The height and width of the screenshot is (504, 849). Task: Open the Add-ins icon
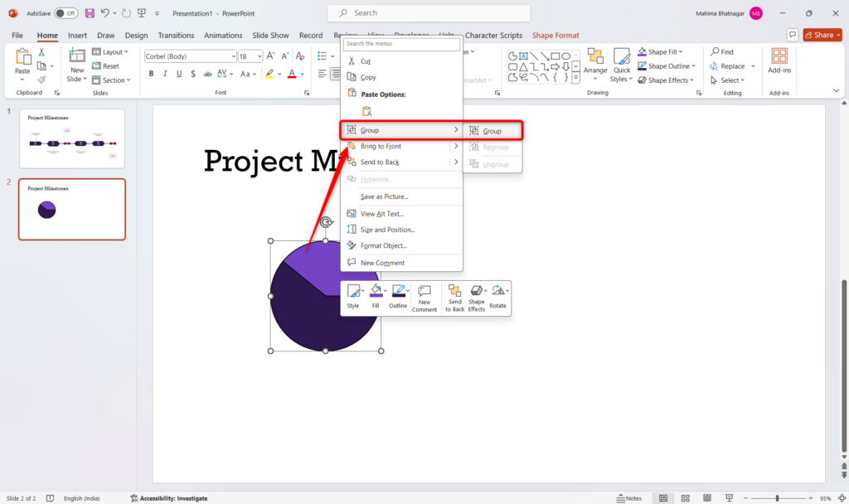click(x=779, y=61)
